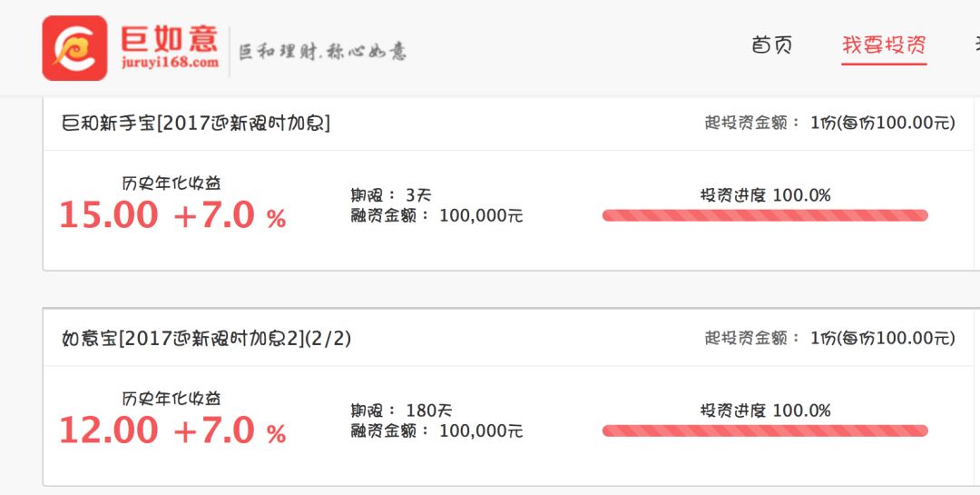Screen dimensions: 980x495
Task: Click 起投资金额 info on 如意宝 row
Action: [829, 338]
